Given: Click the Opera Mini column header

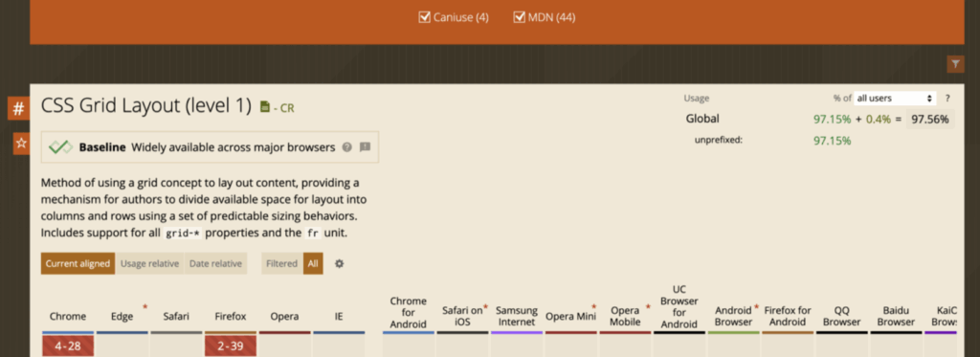Looking at the screenshot, I should [x=570, y=317].
